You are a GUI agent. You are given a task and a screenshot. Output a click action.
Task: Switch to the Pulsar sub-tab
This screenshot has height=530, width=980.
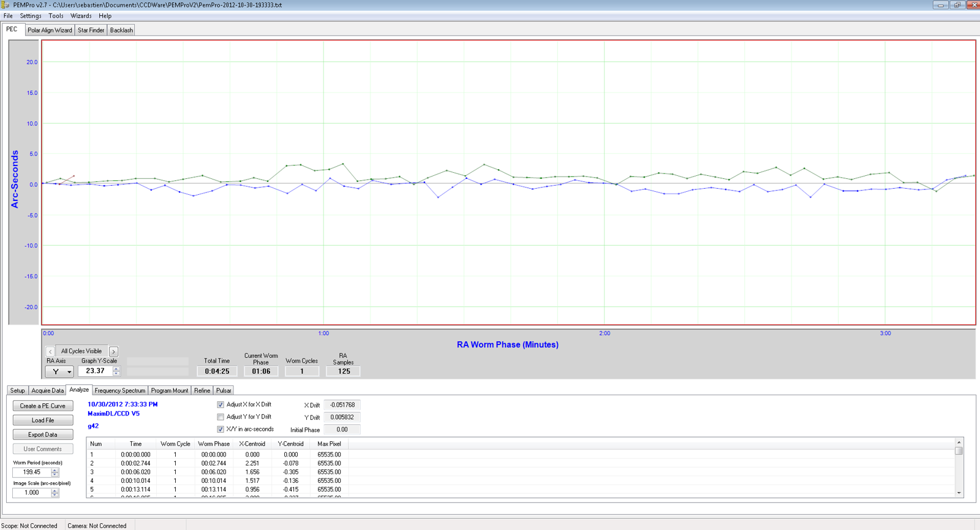[224, 390]
